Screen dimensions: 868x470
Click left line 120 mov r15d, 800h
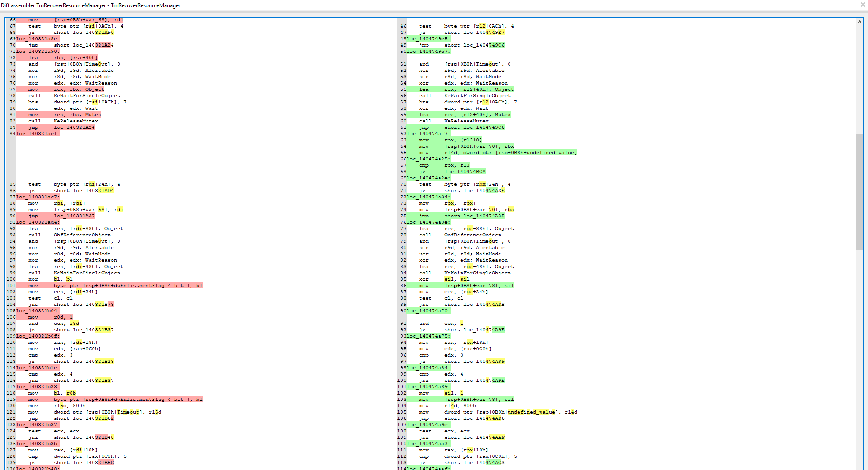click(x=57, y=406)
